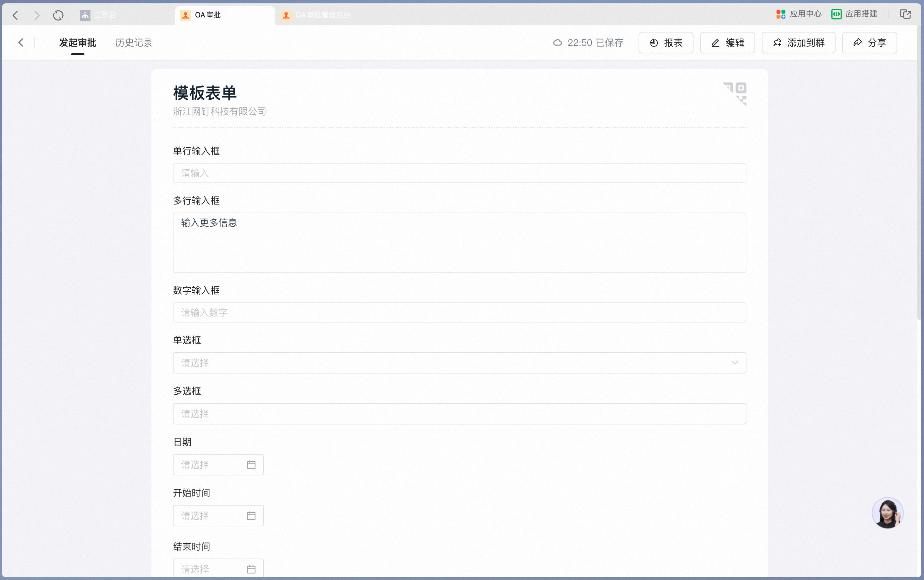Click the calendar icon in 结束时间 field
Viewport: 924px width, 580px height.
point(251,569)
